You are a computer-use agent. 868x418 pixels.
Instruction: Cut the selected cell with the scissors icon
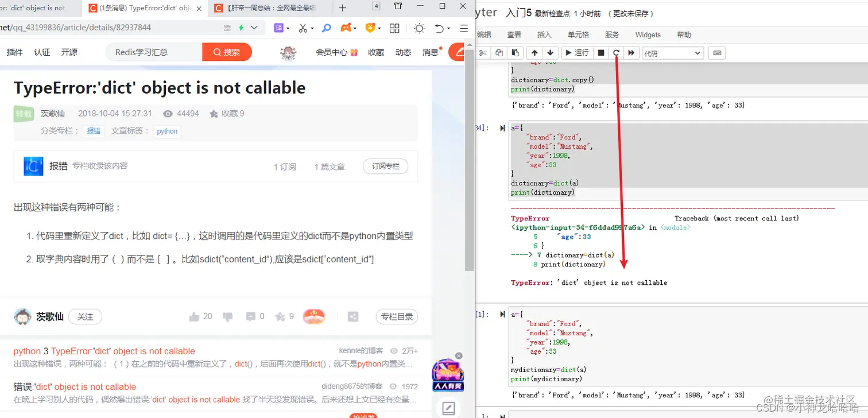tap(483, 52)
